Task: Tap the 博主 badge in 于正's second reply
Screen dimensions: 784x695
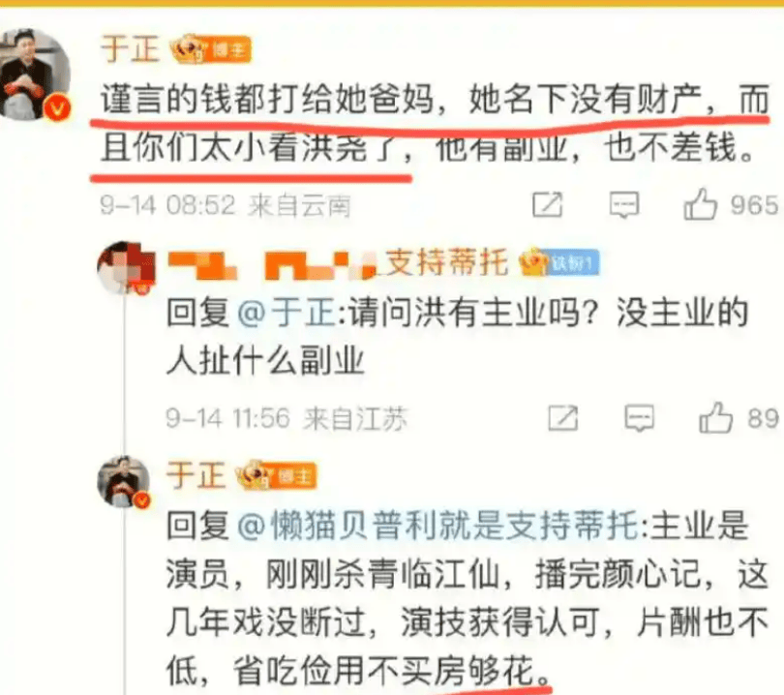Action: click(x=276, y=475)
